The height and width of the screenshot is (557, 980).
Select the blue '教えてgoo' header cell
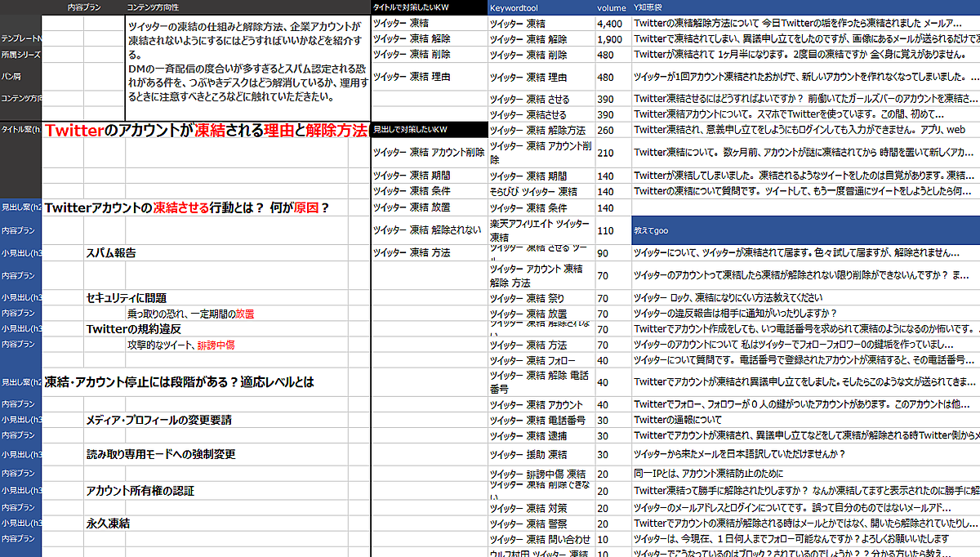pyautogui.click(x=805, y=231)
